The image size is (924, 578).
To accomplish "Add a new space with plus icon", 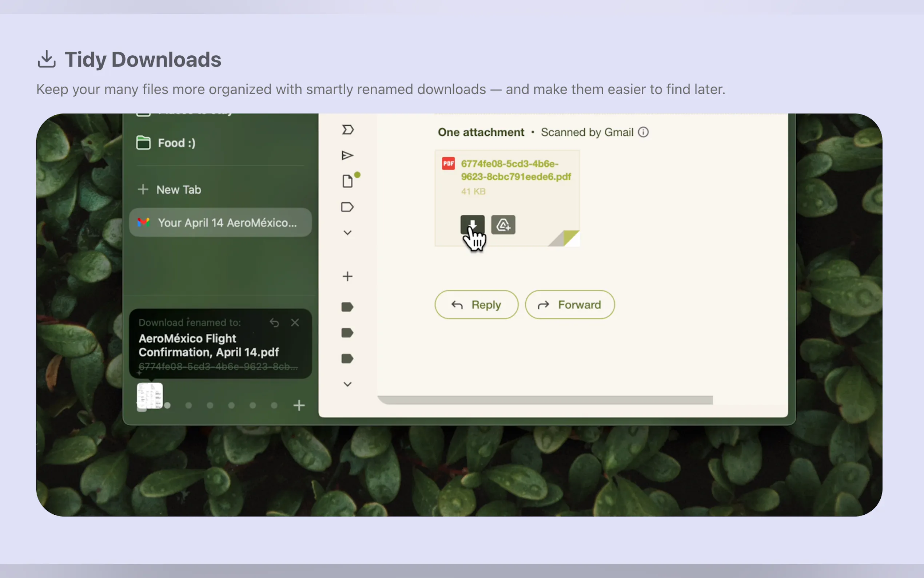I will 299,405.
